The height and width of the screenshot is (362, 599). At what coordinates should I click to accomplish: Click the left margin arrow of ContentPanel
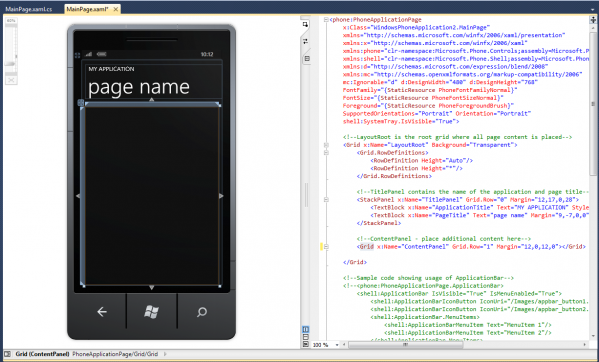pos(78,196)
